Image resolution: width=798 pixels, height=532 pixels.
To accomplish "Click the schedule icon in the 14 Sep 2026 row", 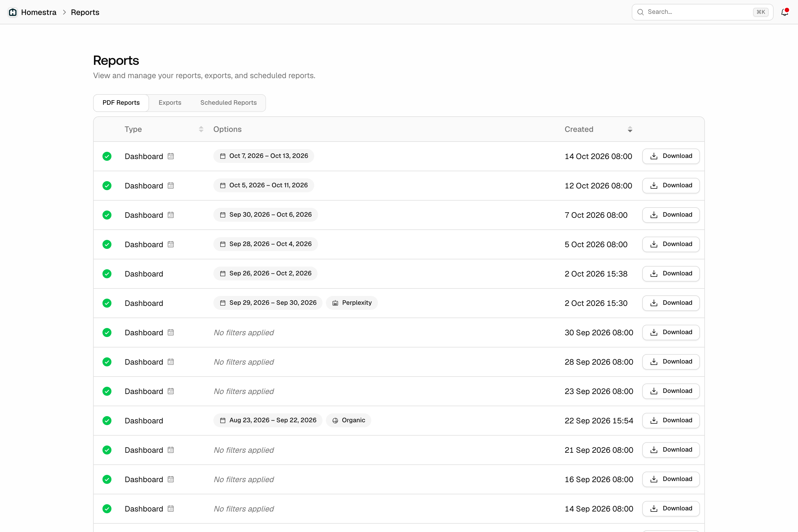I will click(171, 509).
